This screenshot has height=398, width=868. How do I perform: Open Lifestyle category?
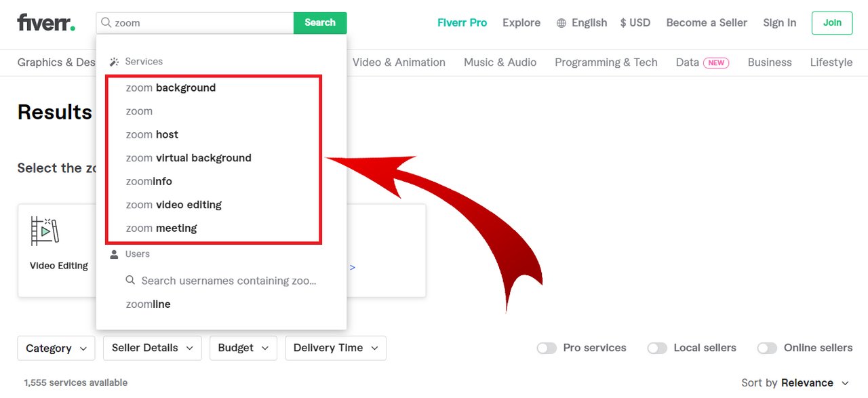831,62
